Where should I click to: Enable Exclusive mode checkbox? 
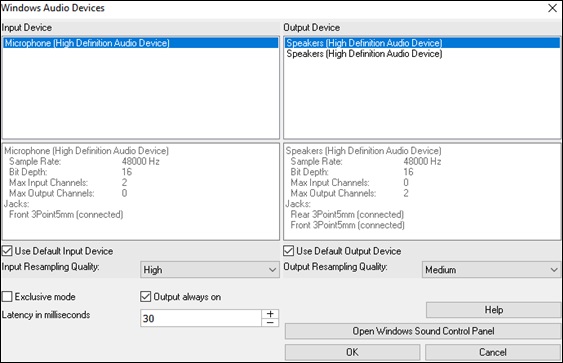pyautogui.click(x=7, y=297)
